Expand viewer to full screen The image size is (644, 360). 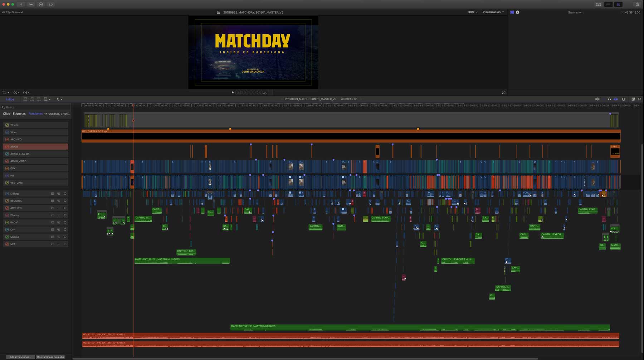click(x=504, y=92)
